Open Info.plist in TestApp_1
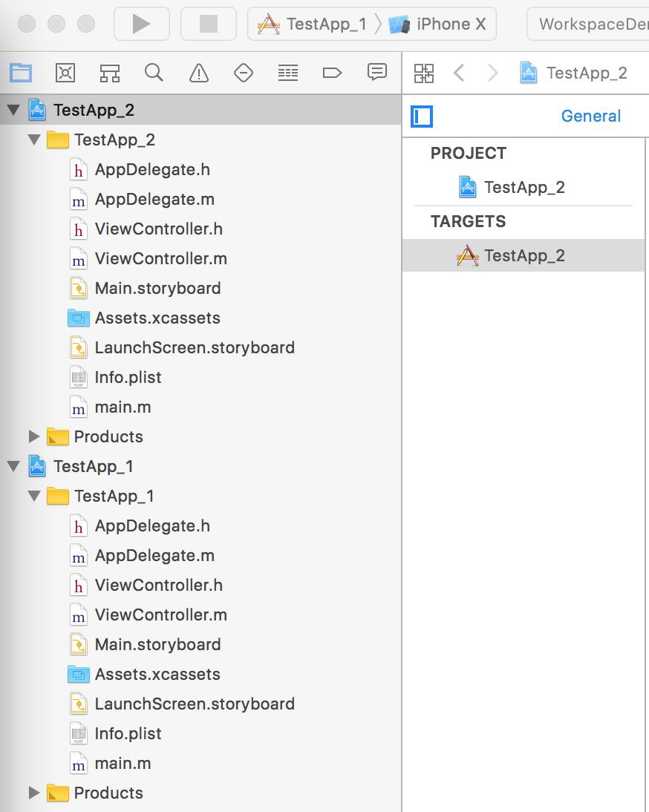 tap(200, 734)
